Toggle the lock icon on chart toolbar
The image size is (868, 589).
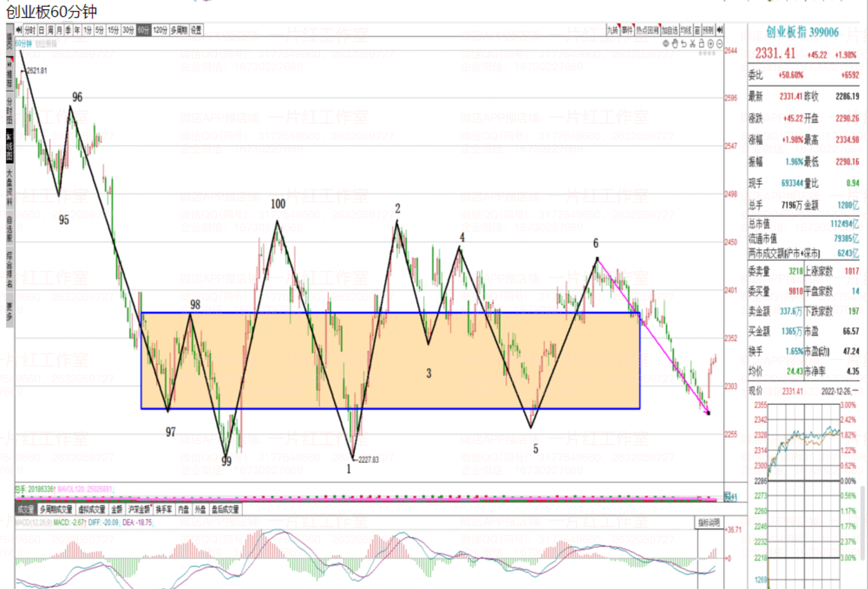pos(701,44)
